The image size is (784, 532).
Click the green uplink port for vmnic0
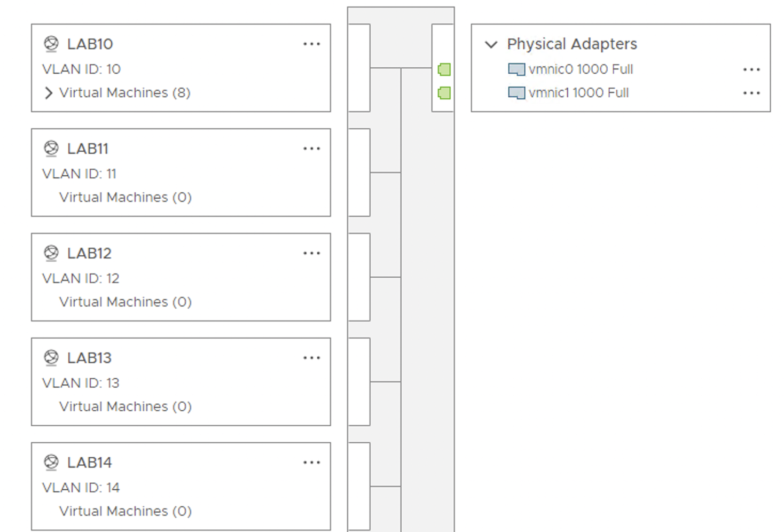click(x=444, y=69)
